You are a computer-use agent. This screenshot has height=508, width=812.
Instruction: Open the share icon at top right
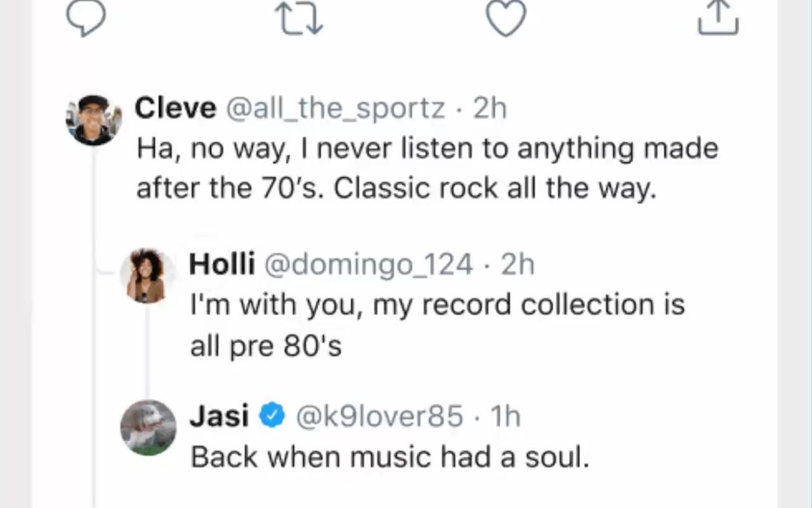click(717, 18)
